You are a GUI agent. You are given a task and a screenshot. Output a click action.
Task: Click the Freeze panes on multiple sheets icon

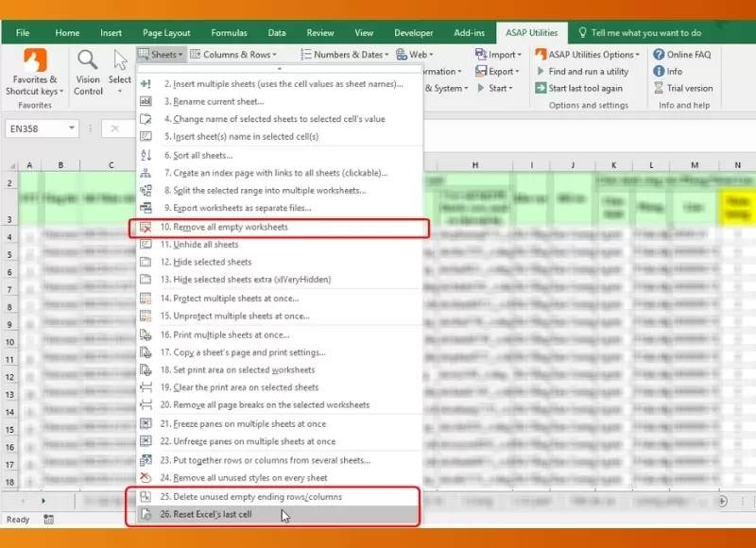pos(146,423)
